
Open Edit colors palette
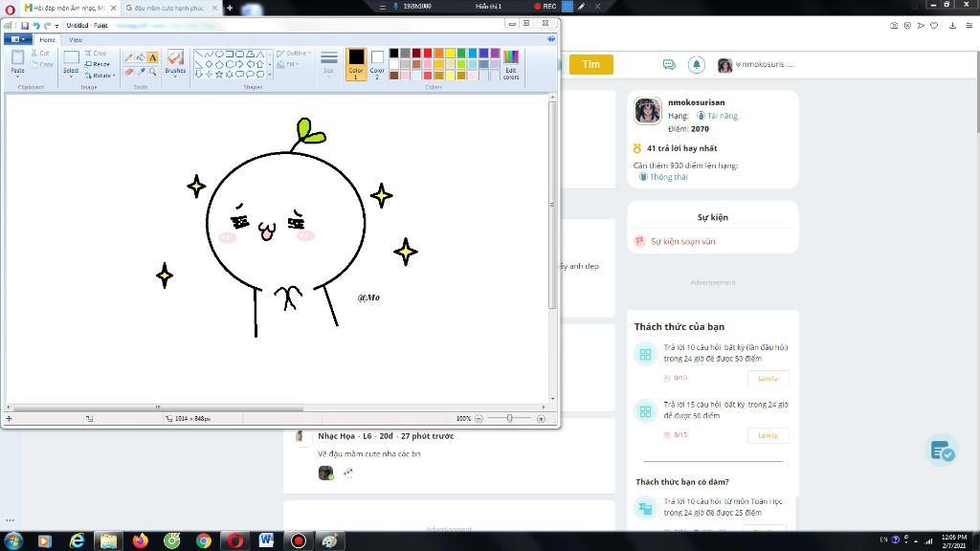[x=511, y=64]
